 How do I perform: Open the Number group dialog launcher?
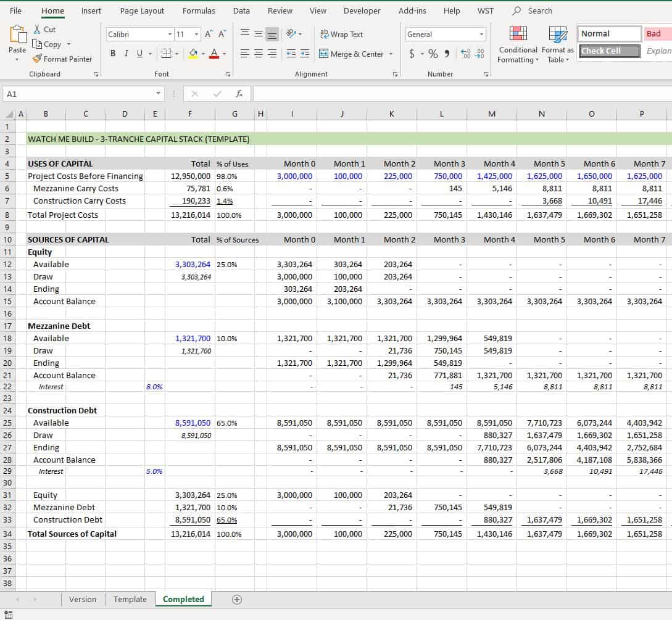(x=486, y=75)
